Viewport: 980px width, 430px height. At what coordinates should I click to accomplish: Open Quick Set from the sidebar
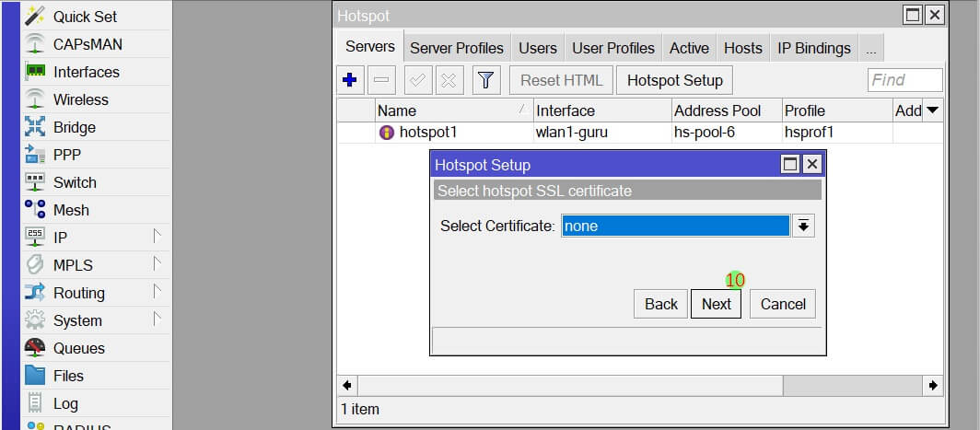click(x=85, y=17)
